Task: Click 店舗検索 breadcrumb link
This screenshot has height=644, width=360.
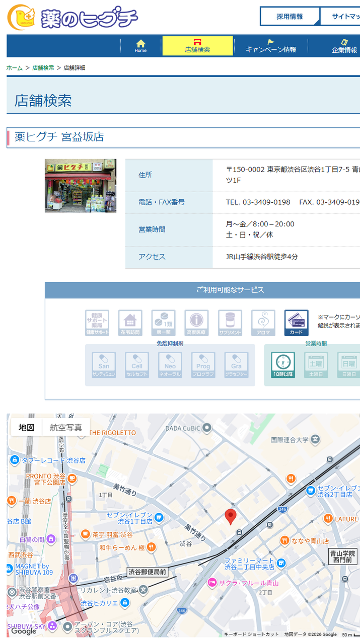Action: pos(43,67)
